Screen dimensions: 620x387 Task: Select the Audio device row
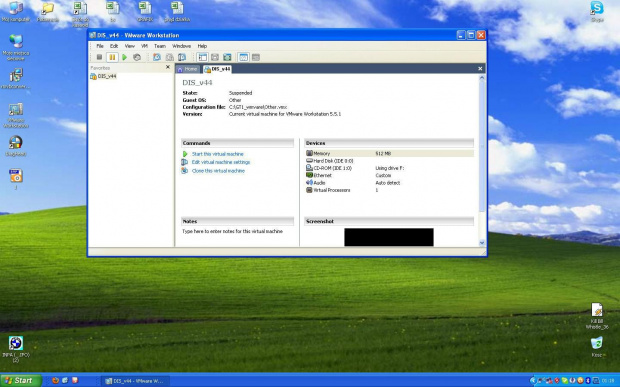tap(389, 183)
